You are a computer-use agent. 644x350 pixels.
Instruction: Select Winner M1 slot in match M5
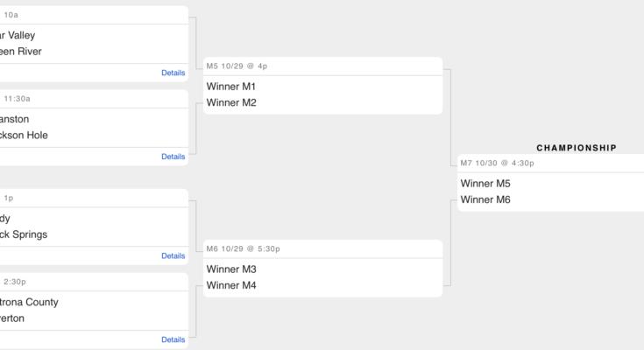click(x=231, y=87)
